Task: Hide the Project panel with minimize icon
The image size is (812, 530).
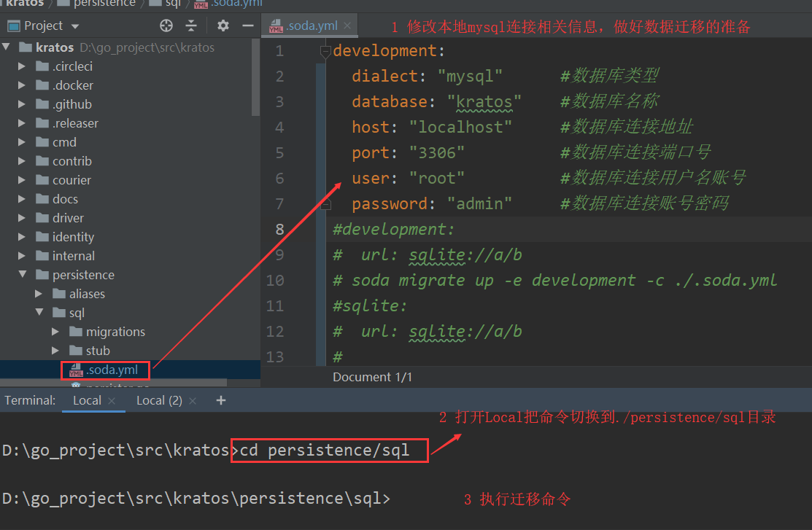Action: tap(247, 26)
